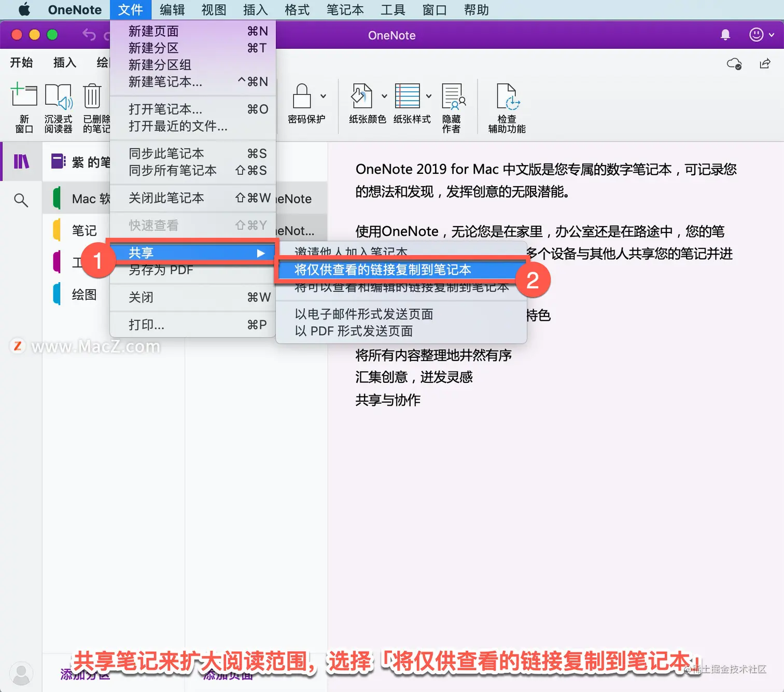784x692 pixels.
Task: Open the 插入 menu in menu bar
Action: 256,9
